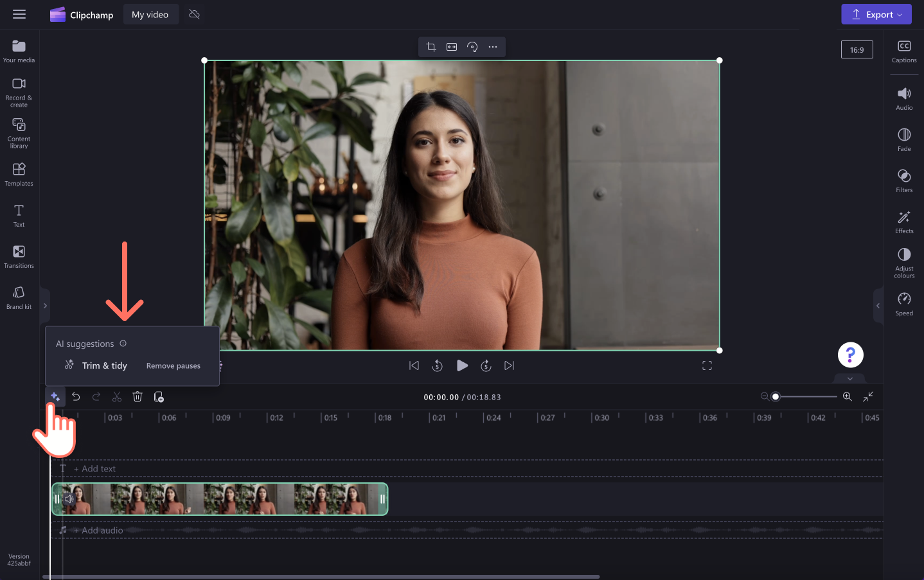The height and width of the screenshot is (580, 924).
Task: Open the Filters panel
Action: point(904,181)
